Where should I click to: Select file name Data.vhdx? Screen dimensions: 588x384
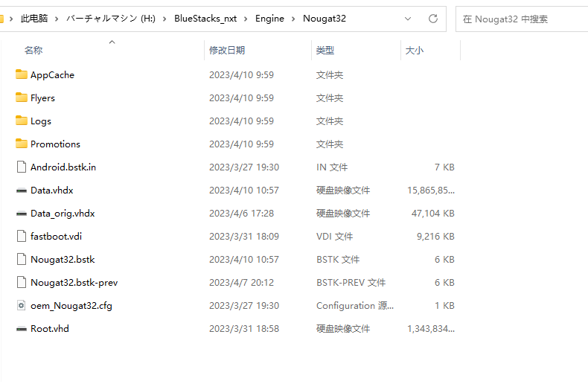(52, 190)
